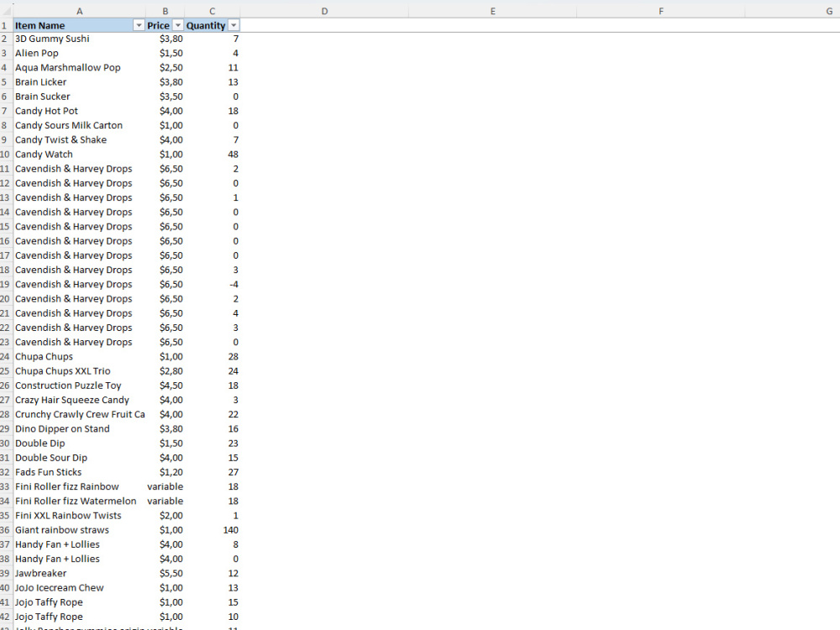Select row 5 header

[x=6, y=82]
